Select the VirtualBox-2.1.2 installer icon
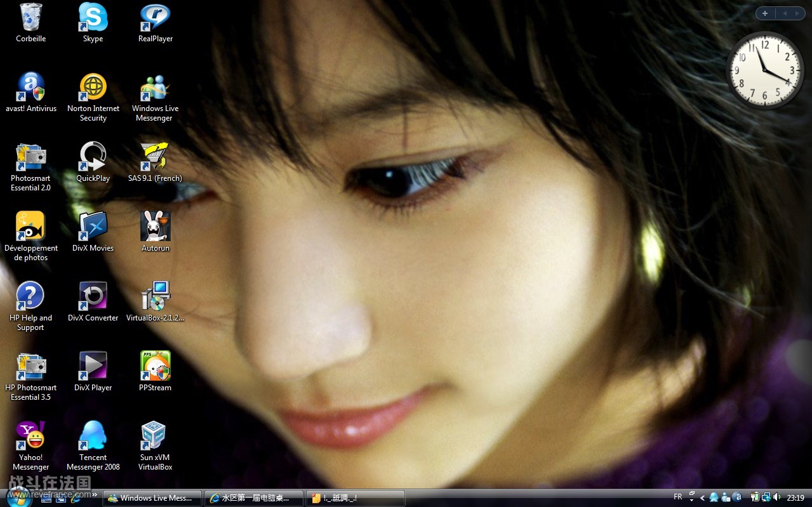812x507 pixels. [156, 302]
